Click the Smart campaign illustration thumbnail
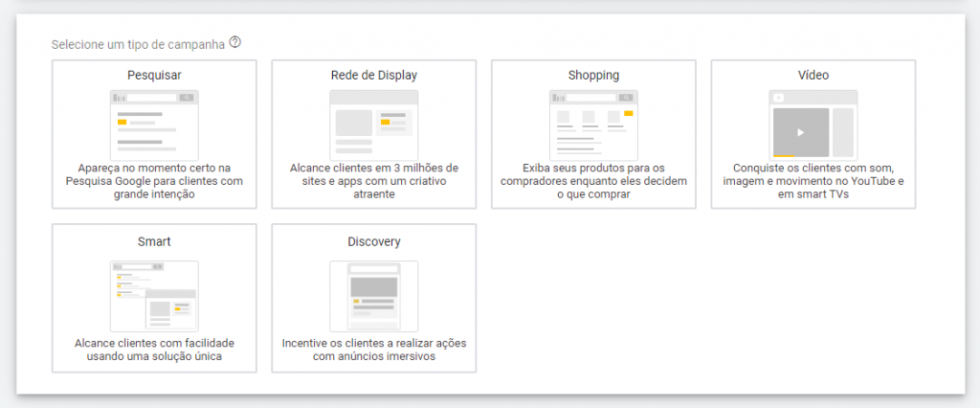Viewport: 980px width, 408px height. 154,296
